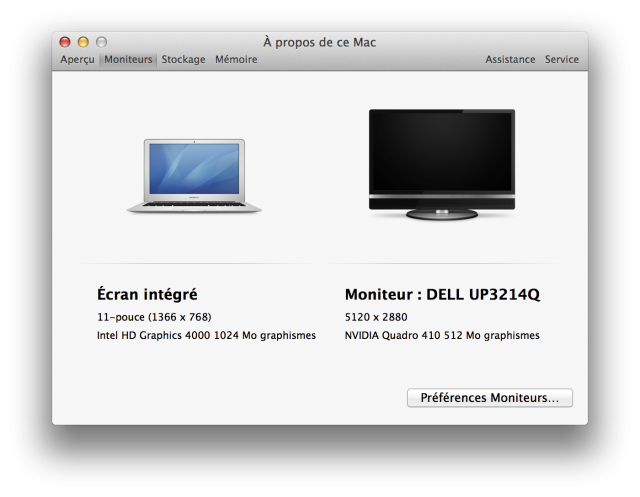640x497 pixels.
Task: Click the 5120 x 2880 resolution text
Action: (376, 317)
